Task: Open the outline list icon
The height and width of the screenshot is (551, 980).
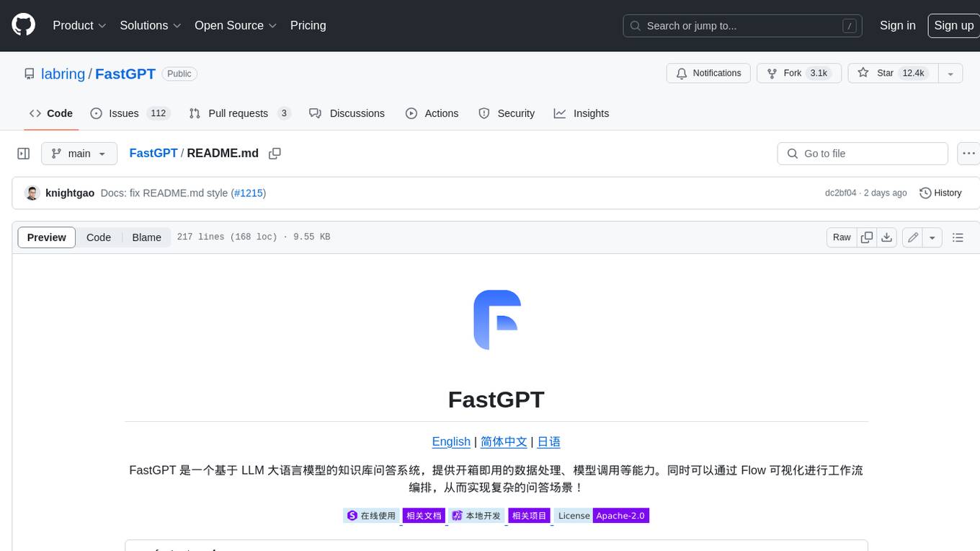Action: coord(958,237)
